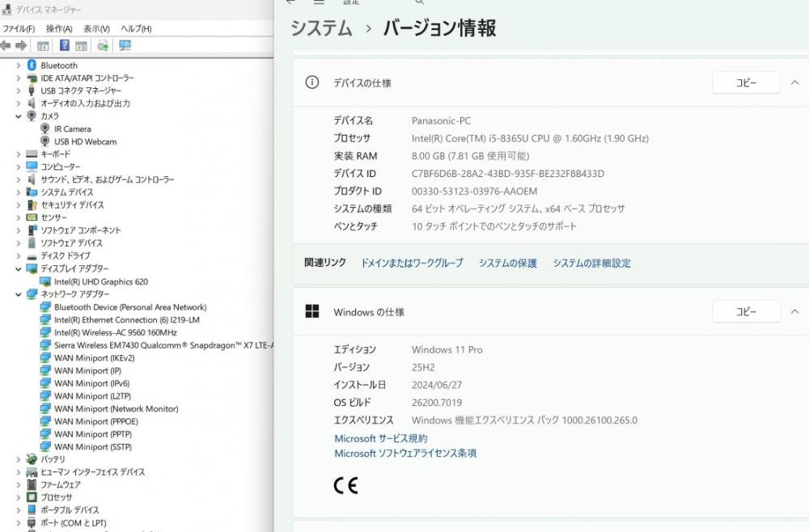Collapse the ディスプレイ アダプター node

click(18, 268)
